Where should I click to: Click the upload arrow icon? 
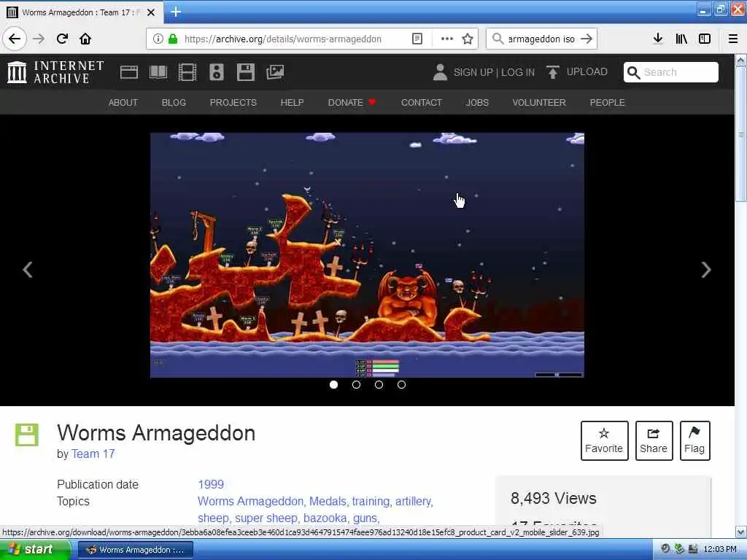[553, 72]
